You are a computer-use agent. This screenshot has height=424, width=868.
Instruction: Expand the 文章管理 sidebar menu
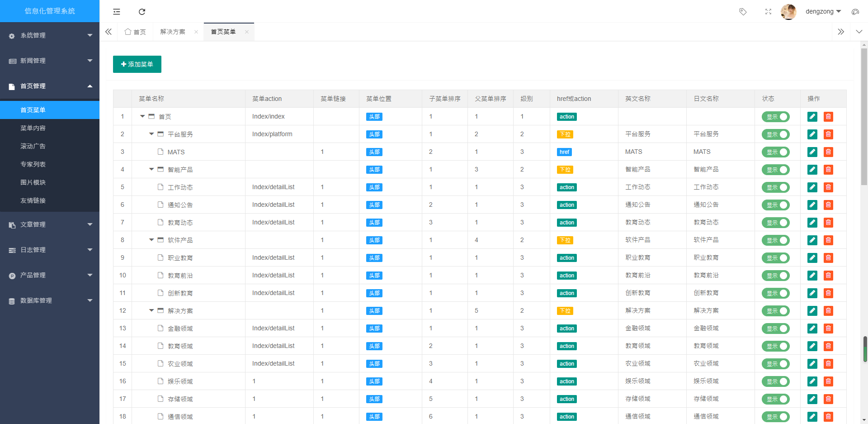coord(50,224)
